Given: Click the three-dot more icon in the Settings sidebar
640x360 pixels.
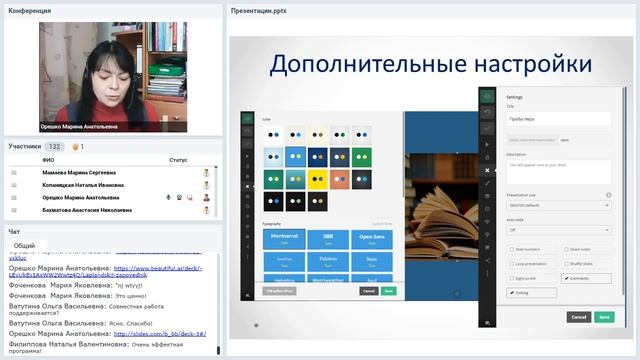Looking at the screenshot, I should [487, 273].
